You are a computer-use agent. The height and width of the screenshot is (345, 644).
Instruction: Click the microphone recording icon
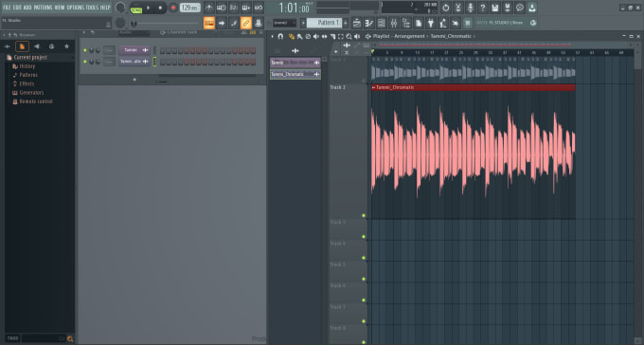coord(471,8)
